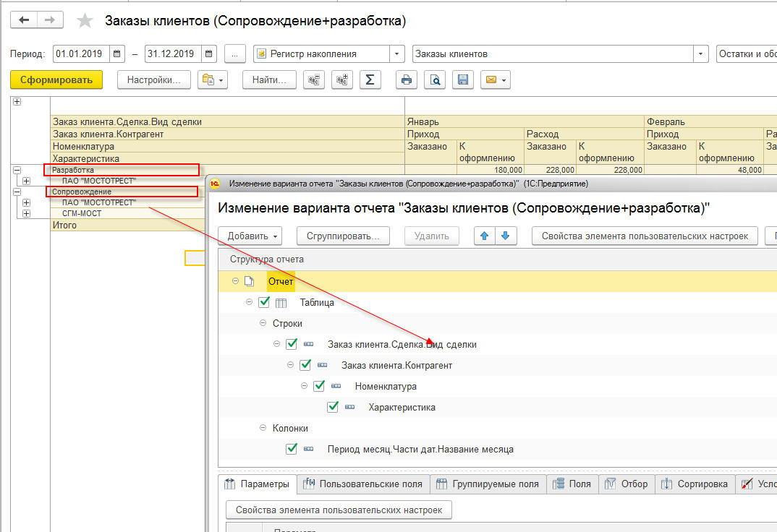The height and width of the screenshot is (532, 777).
Task: Move element up with blue up arrow
Action: click(485, 236)
